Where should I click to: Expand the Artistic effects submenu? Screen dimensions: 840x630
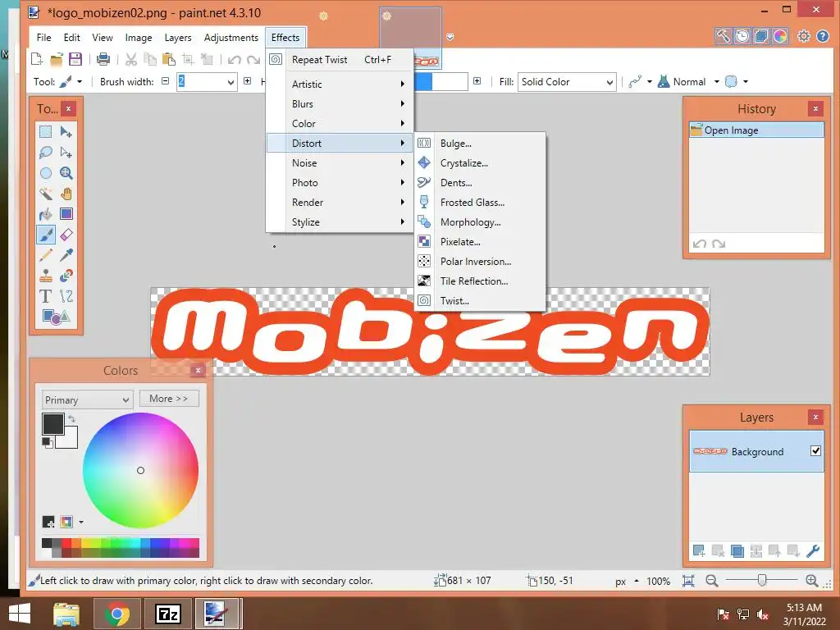(x=340, y=84)
